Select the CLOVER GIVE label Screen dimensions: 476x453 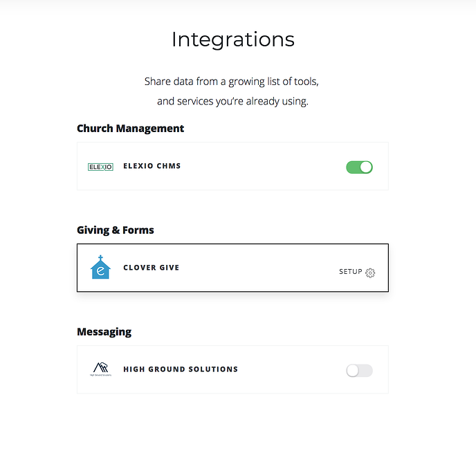pyautogui.click(x=152, y=268)
